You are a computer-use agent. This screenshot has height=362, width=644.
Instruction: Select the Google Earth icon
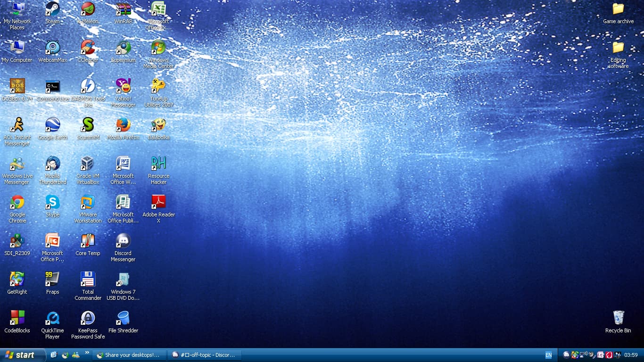click(x=52, y=124)
